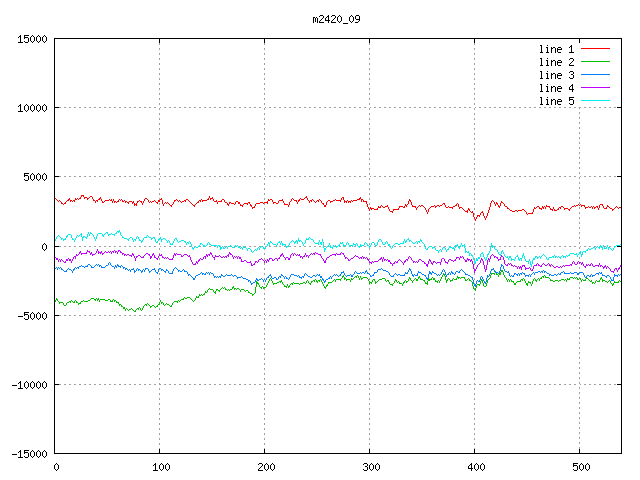Click the y-axis label 5000
Screen dimensions: 640x480
[36, 177]
